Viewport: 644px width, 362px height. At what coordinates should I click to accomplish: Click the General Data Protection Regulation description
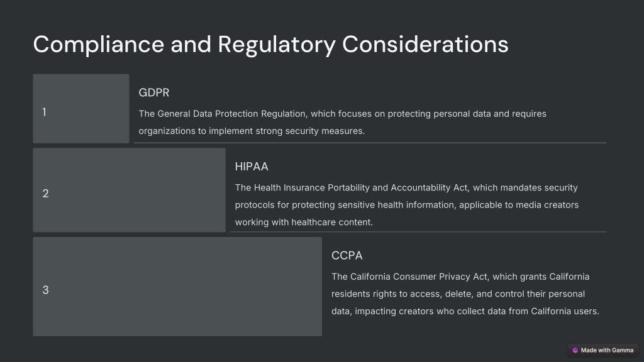tap(343, 123)
